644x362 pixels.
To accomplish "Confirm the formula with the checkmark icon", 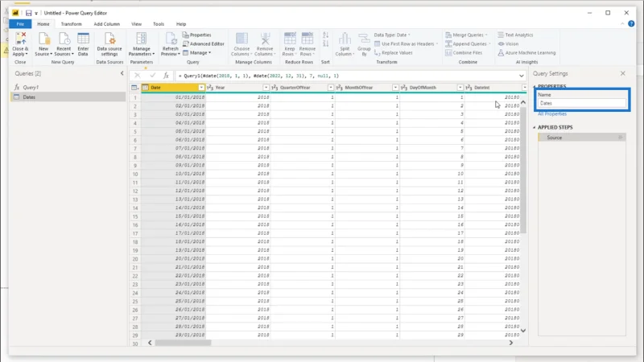I will click(152, 76).
